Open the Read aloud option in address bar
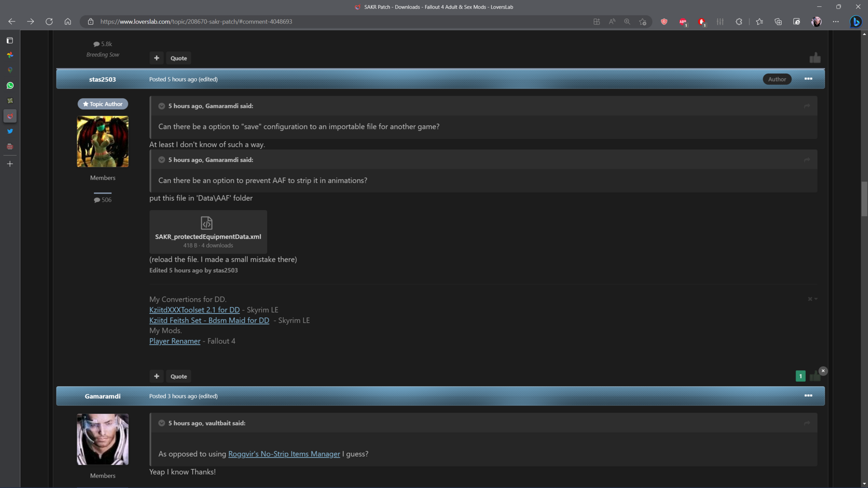The height and width of the screenshot is (488, 868). [612, 21]
